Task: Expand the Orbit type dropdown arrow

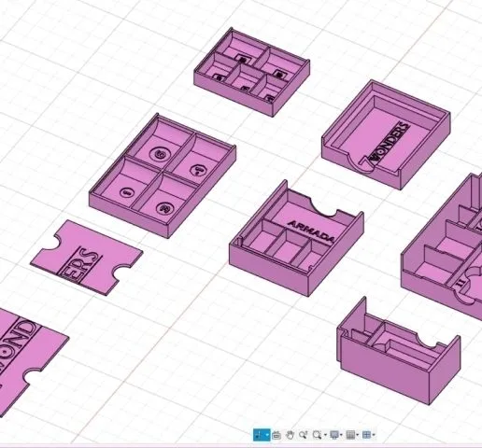Action: point(267,435)
